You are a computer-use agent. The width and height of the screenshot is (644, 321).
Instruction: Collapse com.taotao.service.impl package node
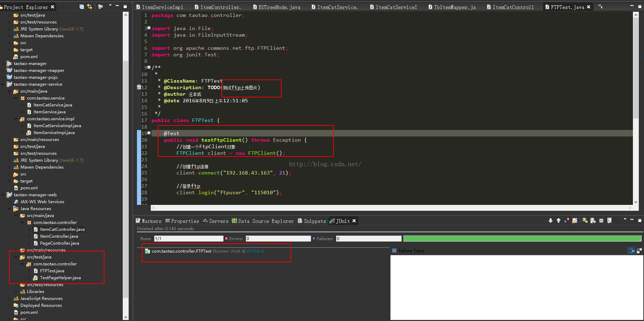16,119
